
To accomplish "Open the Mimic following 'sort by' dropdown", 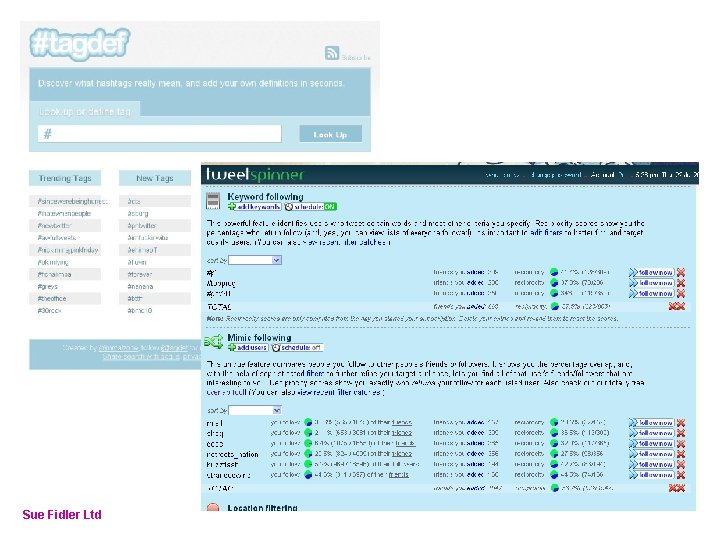I will tap(255, 410).
